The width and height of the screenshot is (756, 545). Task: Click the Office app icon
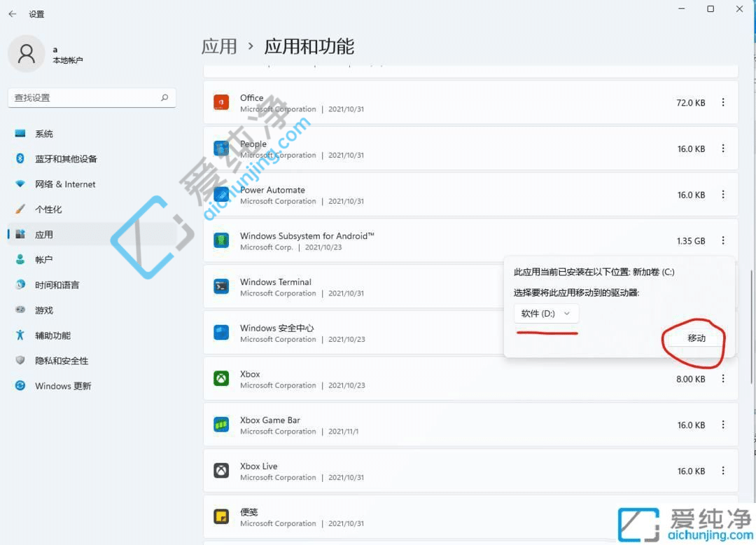(221, 102)
